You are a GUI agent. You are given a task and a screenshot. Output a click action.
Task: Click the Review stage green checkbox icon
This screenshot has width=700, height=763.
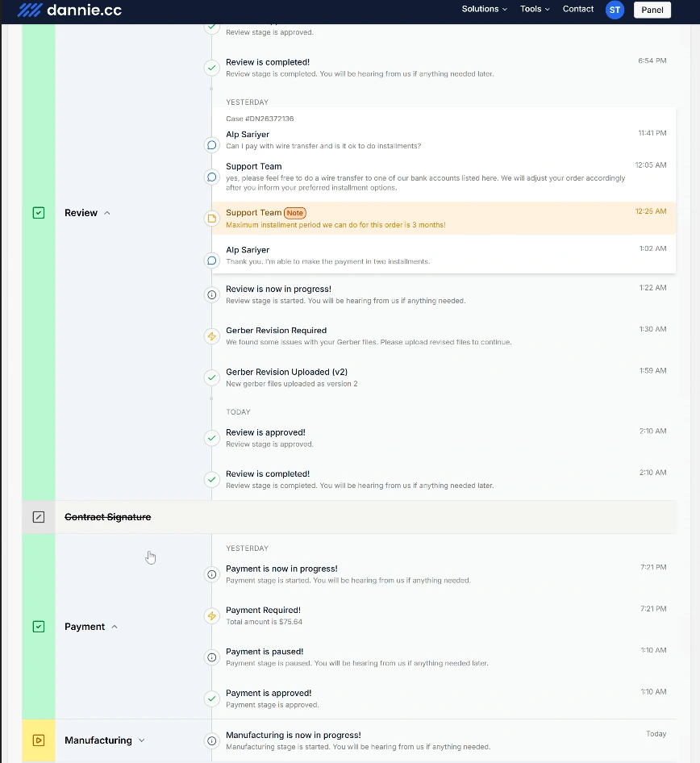[x=39, y=213]
